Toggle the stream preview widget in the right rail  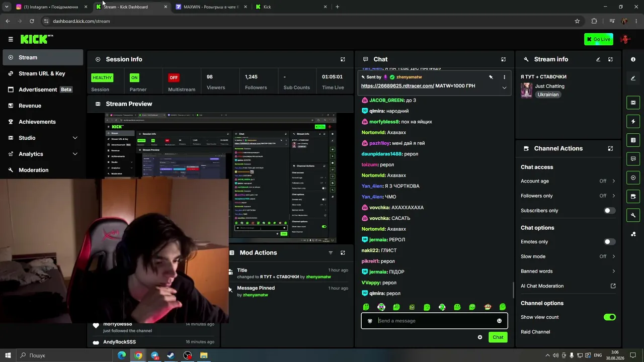point(633,103)
